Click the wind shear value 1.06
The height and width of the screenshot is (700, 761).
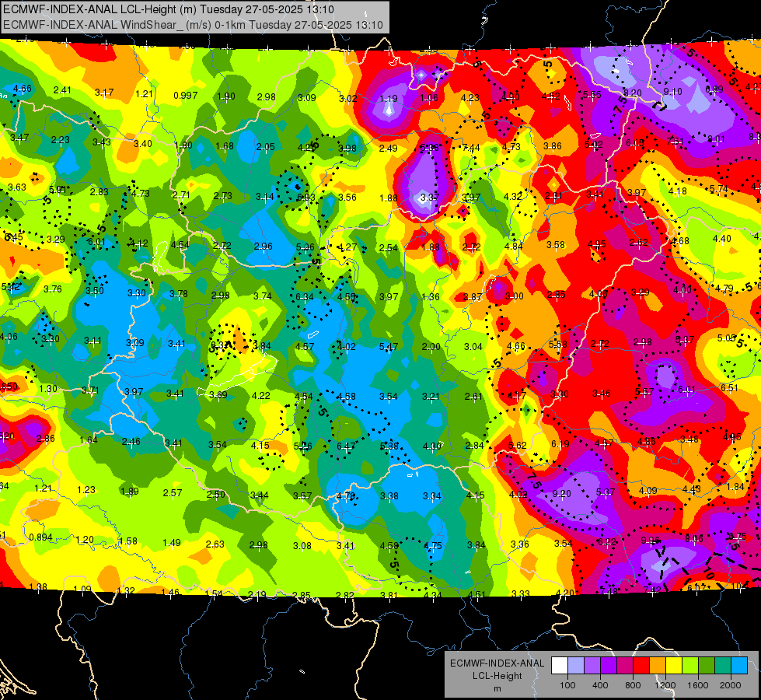coord(429,98)
